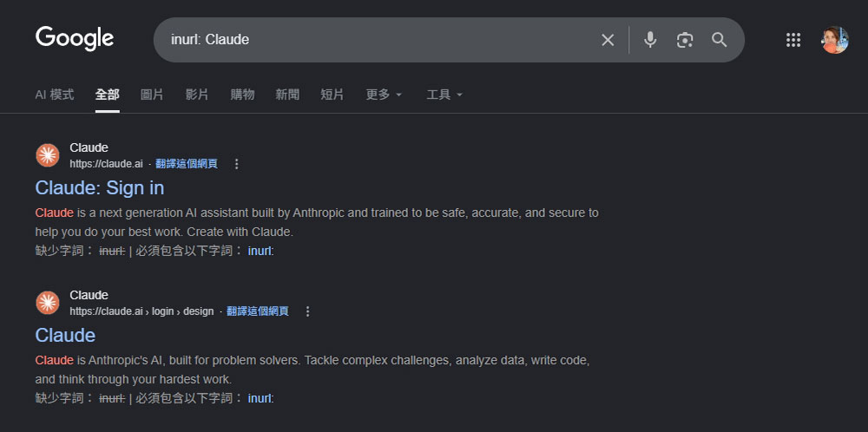This screenshot has width=868, height=432.
Task: Switch to the AI 模式 tab
Action: [x=55, y=95]
